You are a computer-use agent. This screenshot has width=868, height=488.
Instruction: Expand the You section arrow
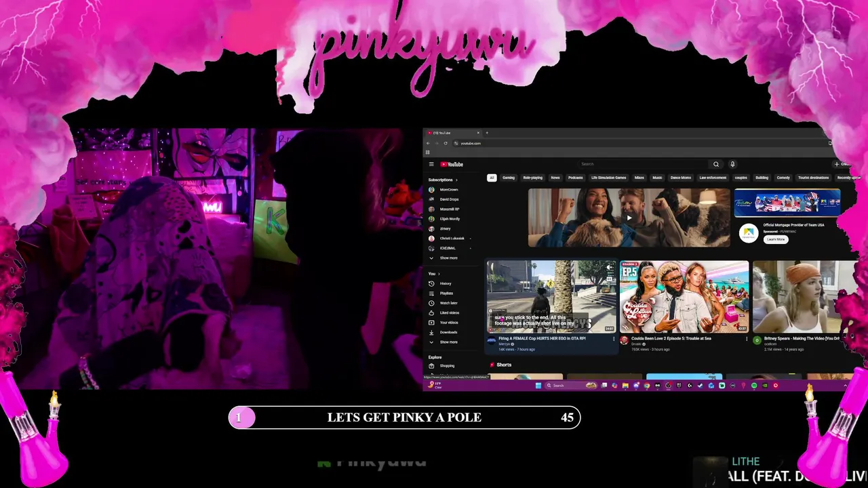(439, 274)
